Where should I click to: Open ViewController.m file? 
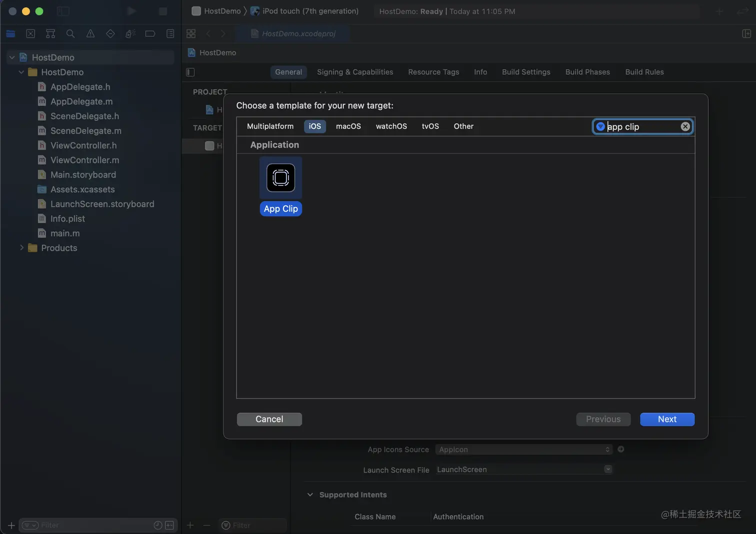pos(84,160)
